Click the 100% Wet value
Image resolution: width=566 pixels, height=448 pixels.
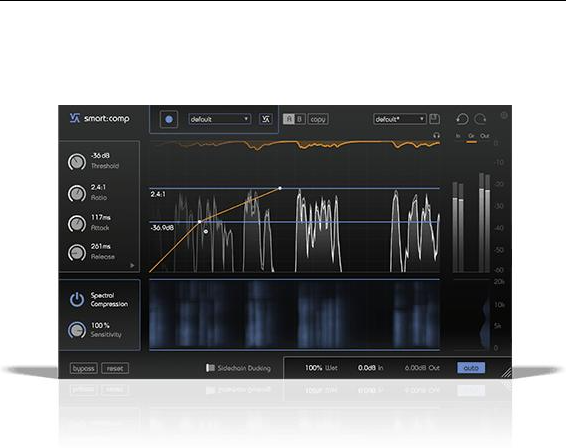coord(321,368)
